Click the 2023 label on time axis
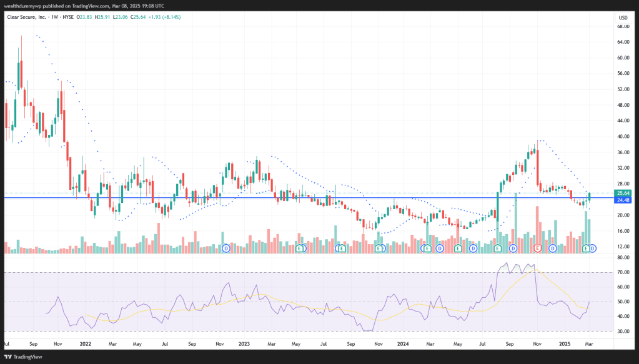Screen dimensions: 639x364 click(244, 344)
